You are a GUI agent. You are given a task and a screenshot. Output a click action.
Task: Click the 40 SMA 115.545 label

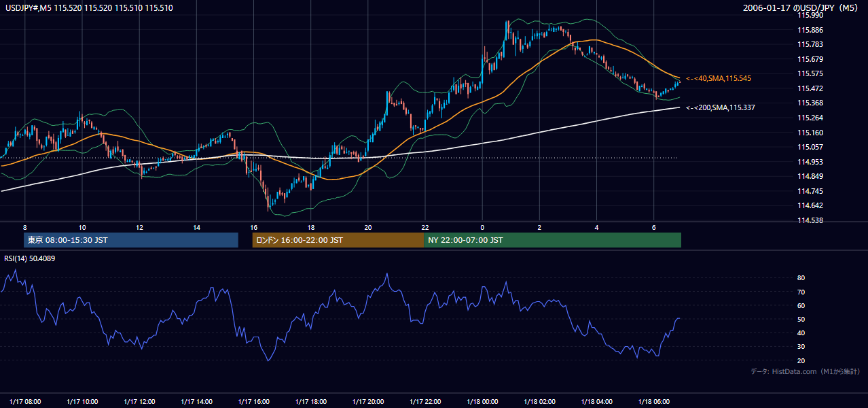click(719, 79)
